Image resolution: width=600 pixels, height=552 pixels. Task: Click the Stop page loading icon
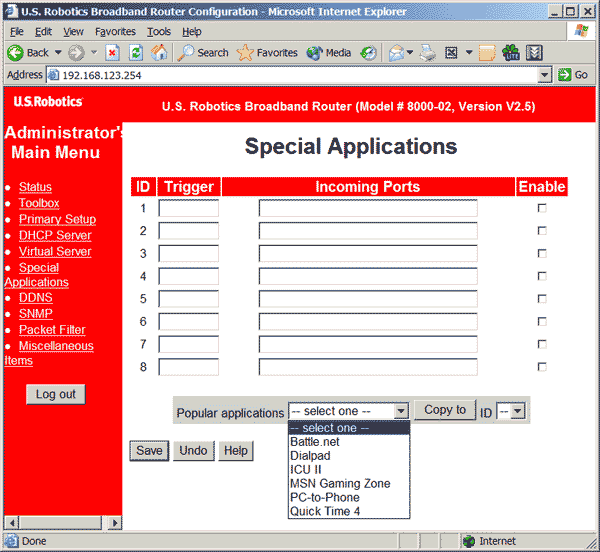tap(112, 53)
